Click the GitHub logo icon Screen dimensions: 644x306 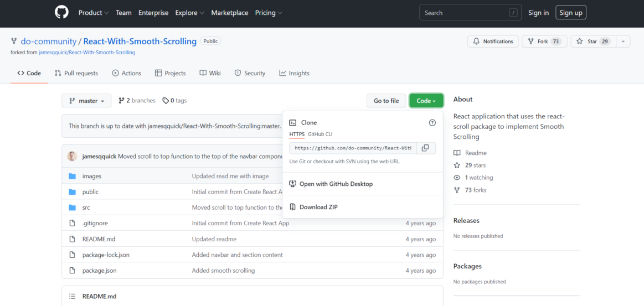(61, 13)
